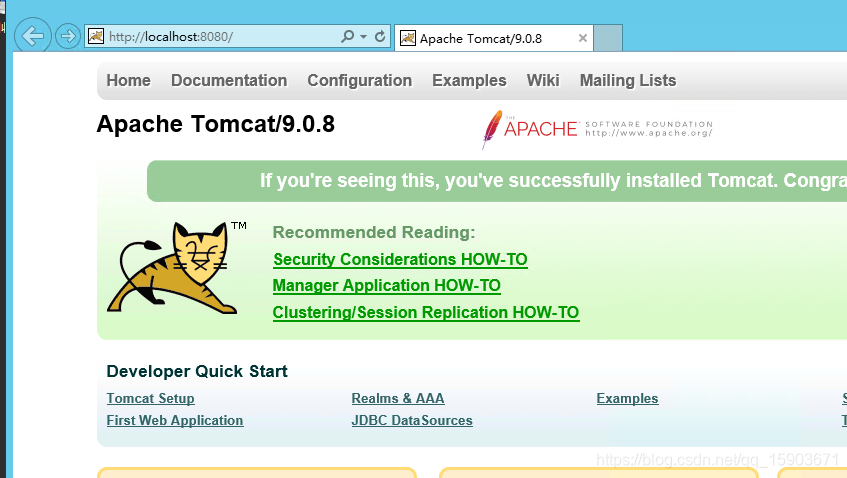The image size is (847, 478).
Task: Click the Refresh page icon
Action: click(x=380, y=36)
